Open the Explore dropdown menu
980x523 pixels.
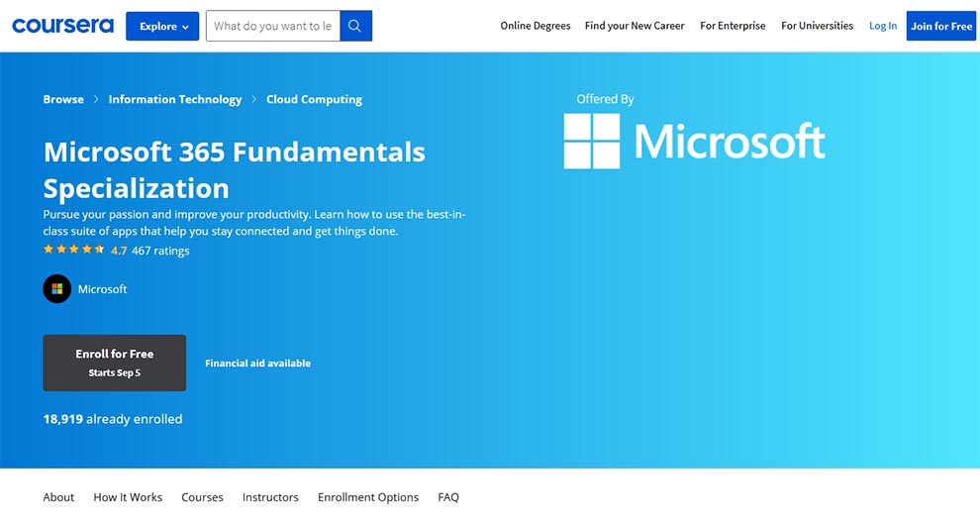162,27
